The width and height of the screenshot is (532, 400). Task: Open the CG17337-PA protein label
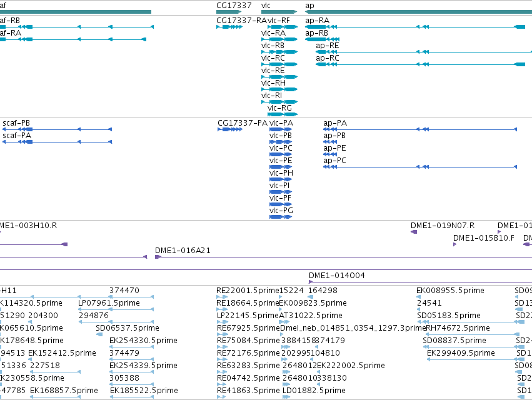(243, 123)
